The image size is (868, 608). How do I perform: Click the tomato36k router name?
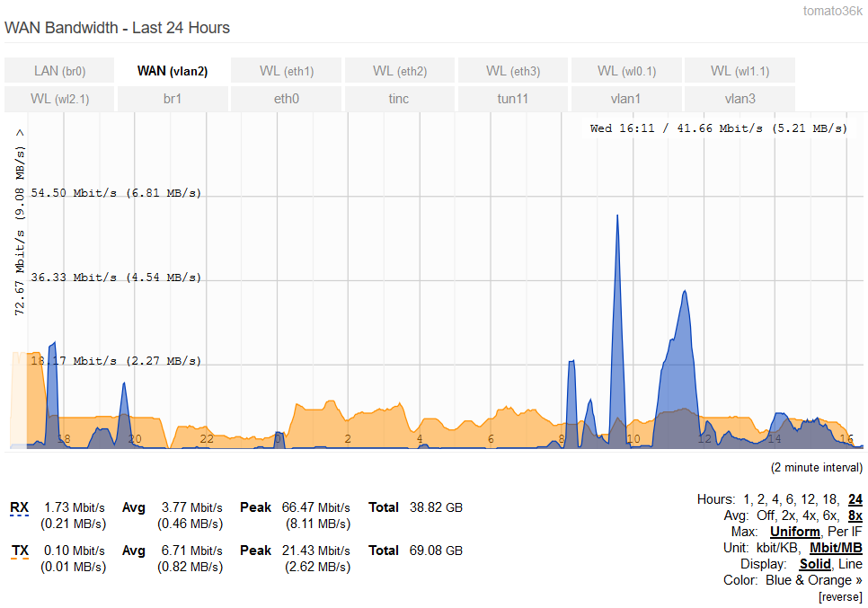pos(833,11)
